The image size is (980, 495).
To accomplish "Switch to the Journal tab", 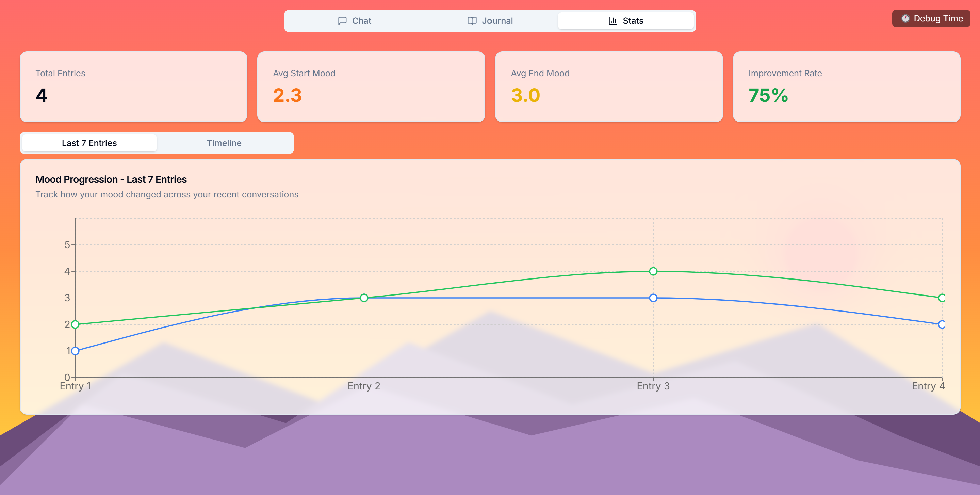I will coord(490,21).
